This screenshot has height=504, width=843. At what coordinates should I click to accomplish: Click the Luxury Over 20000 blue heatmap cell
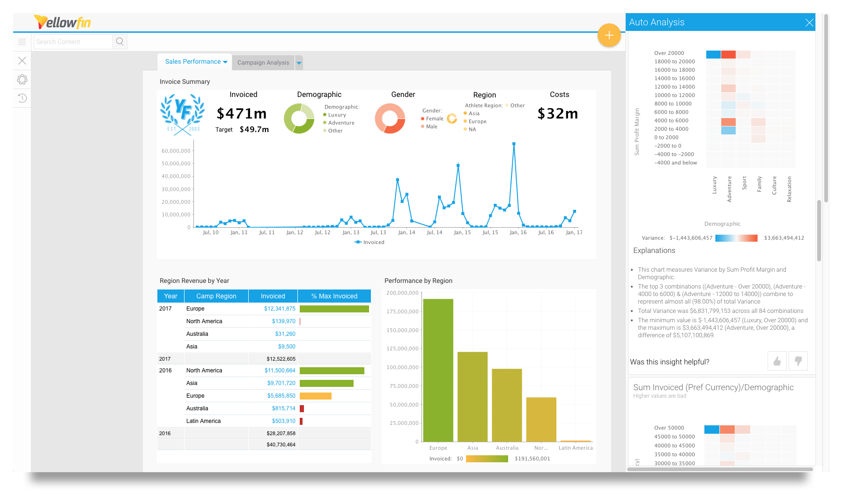[x=713, y=54]
